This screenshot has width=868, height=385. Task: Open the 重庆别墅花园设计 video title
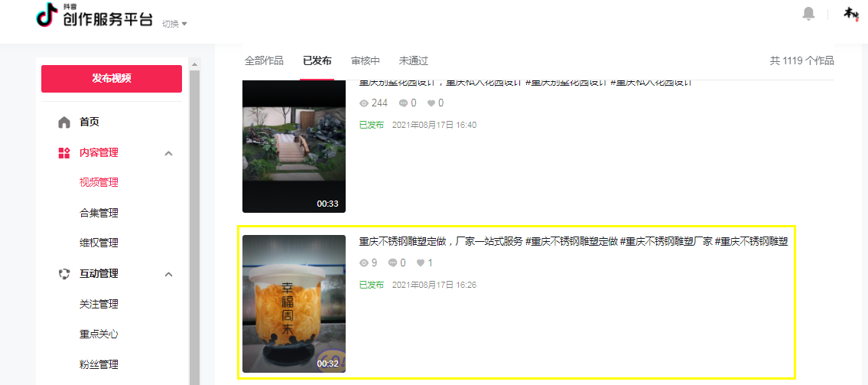tap(526, 83)
